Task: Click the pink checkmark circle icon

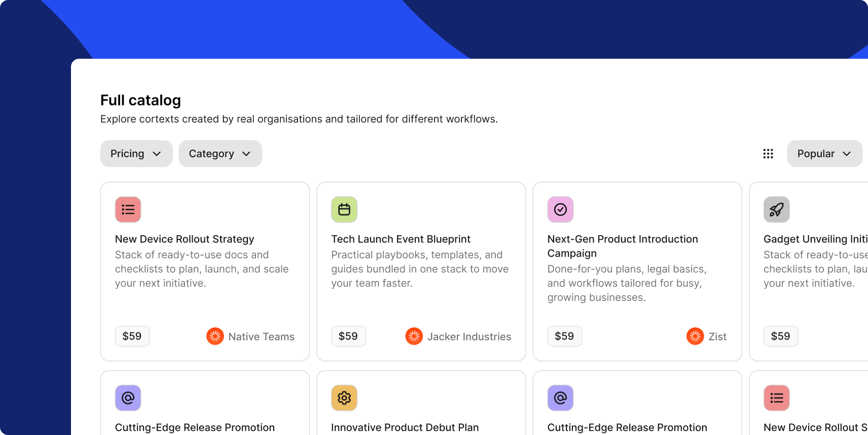Action: [560, 209]
